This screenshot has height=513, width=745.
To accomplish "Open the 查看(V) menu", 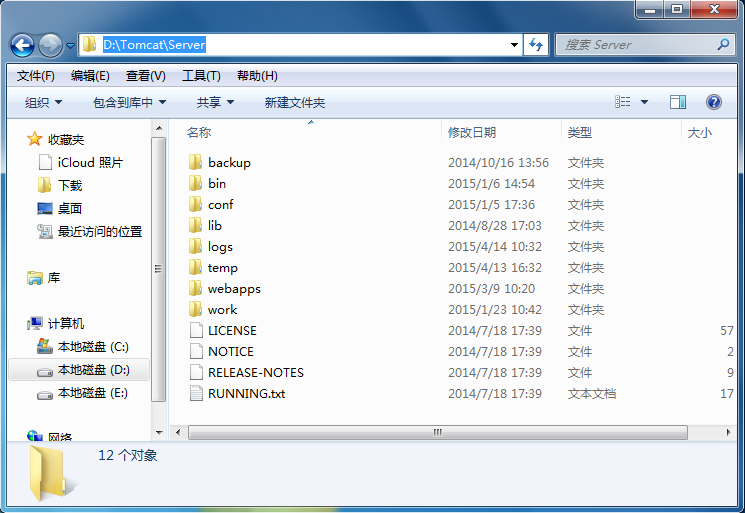I will [145, 76].
